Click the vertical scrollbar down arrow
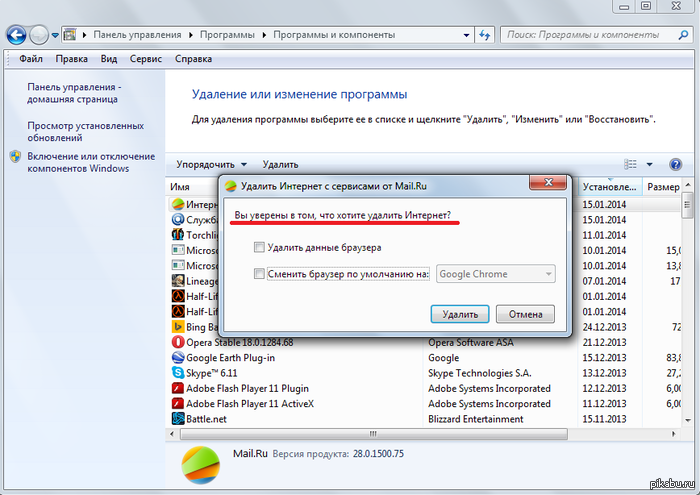This screenshot has height=495, width=700. (688, 420)
